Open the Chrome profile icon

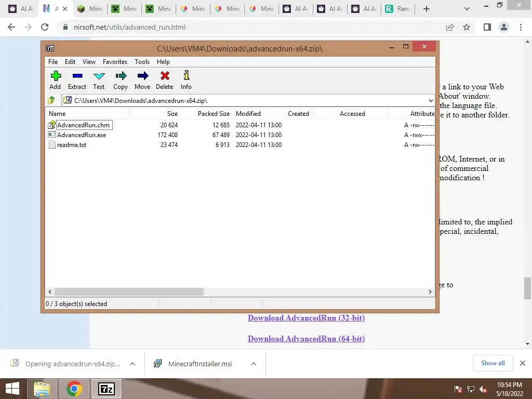[504, 27]
